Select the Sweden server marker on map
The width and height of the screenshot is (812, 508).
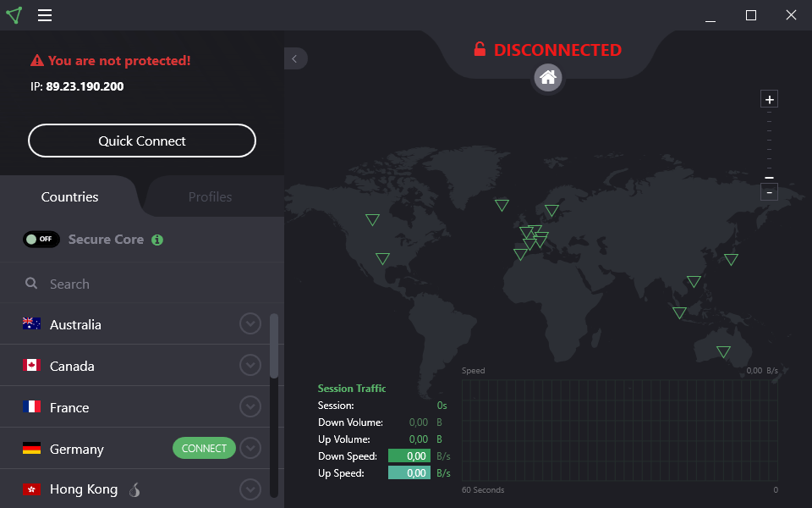[552, 210]
